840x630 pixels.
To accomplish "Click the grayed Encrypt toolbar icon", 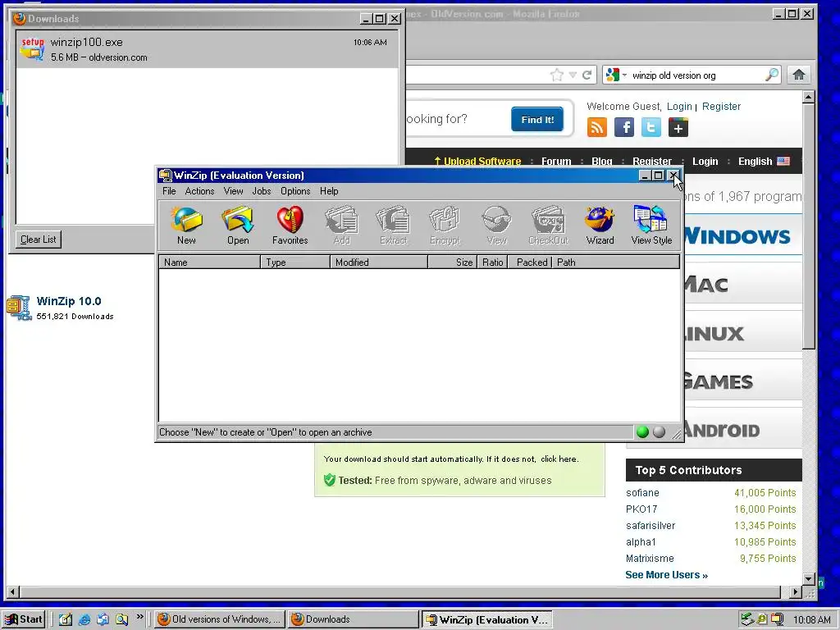I will pyautogui.click(x=445, y=225).
